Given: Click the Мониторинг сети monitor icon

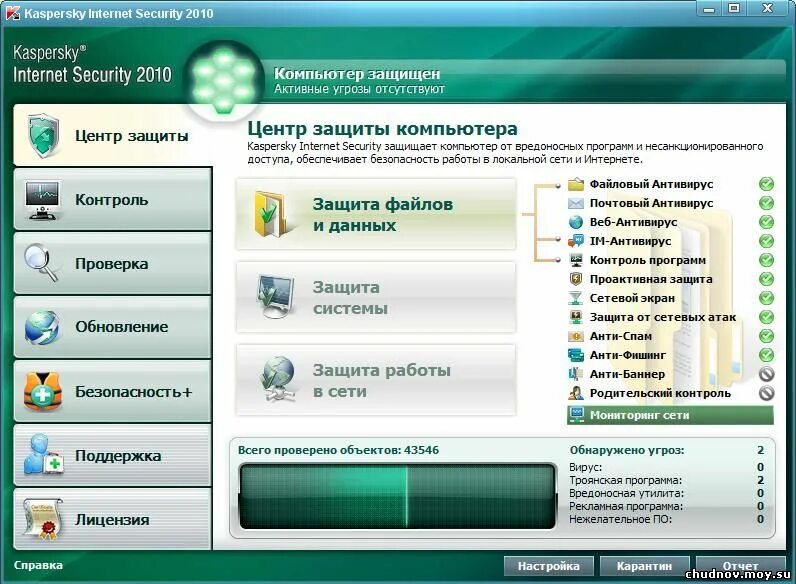Looking at the screenshot, I should (x=577, y=415).
